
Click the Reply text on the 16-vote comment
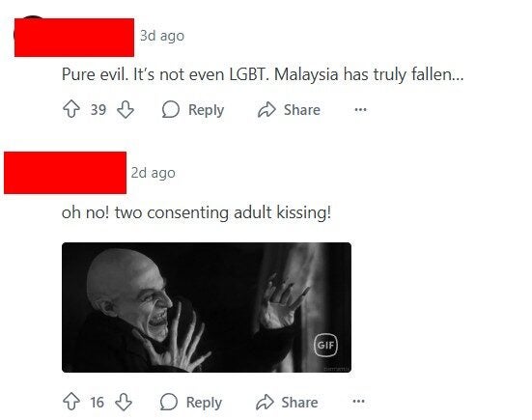tap(204, 403)
